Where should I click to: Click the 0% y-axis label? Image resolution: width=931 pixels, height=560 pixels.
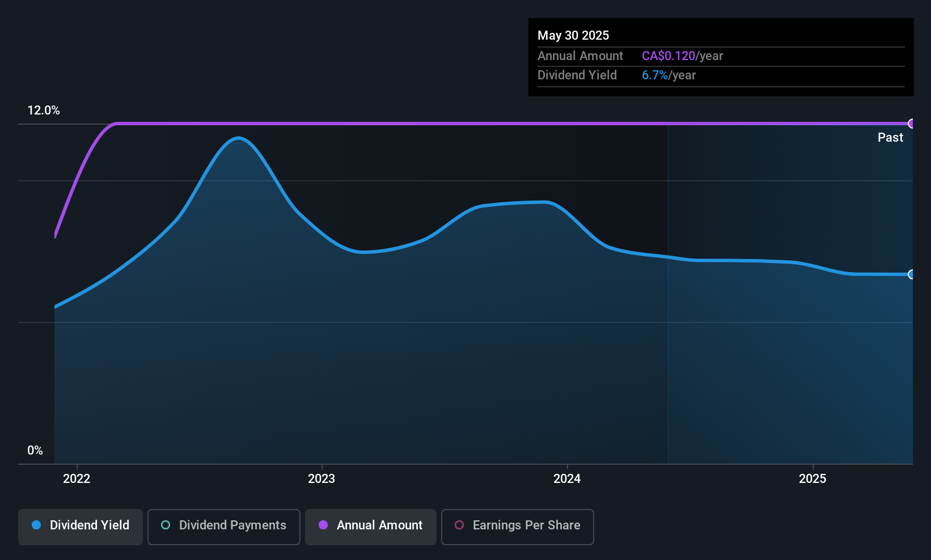[35, 451]
